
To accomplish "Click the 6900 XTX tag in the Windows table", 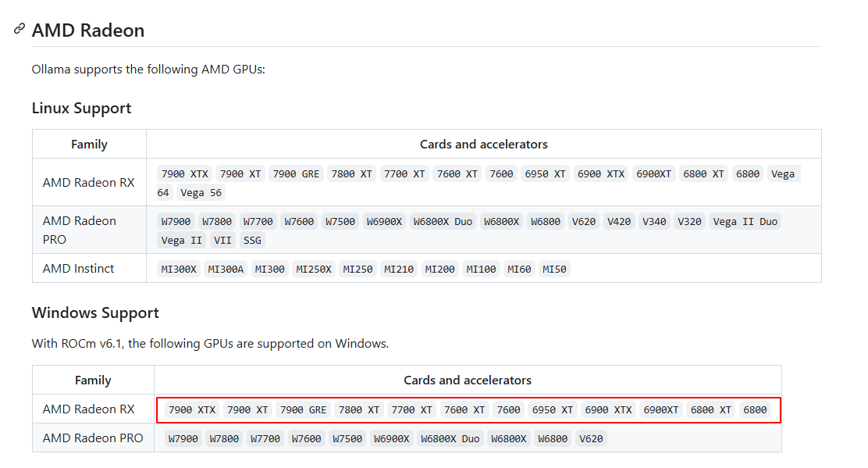I will 608,410.
